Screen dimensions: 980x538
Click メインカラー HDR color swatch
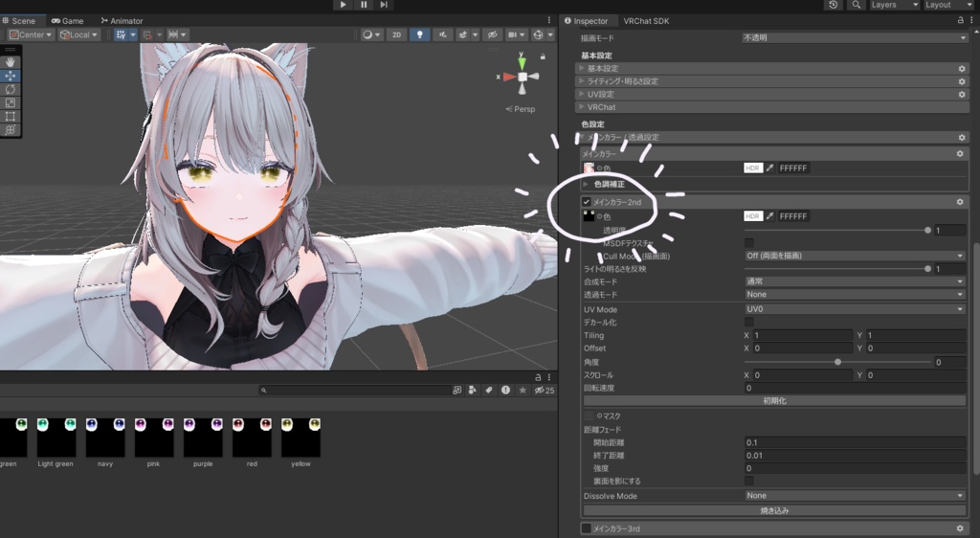click(x=753, y=168)
